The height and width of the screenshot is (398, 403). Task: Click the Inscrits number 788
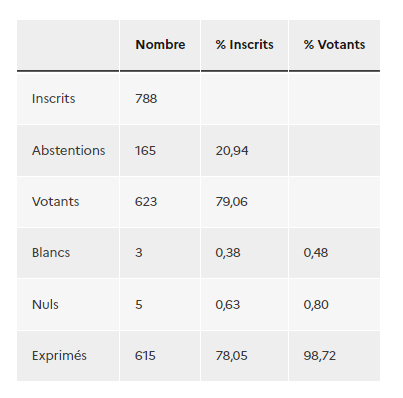[x=146, y=99]
